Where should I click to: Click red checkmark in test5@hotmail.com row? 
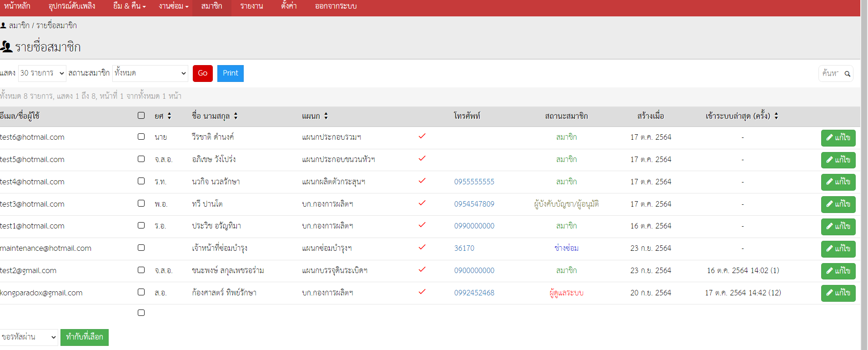point(422,158)
